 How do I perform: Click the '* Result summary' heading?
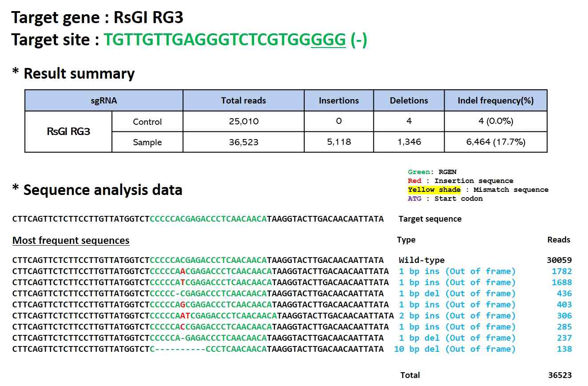point(73,73)
